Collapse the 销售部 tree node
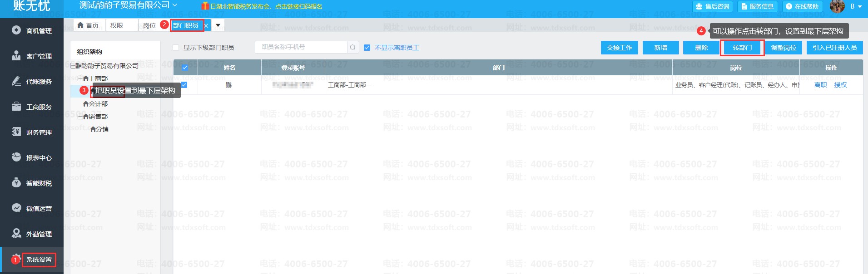 (79, 117)
